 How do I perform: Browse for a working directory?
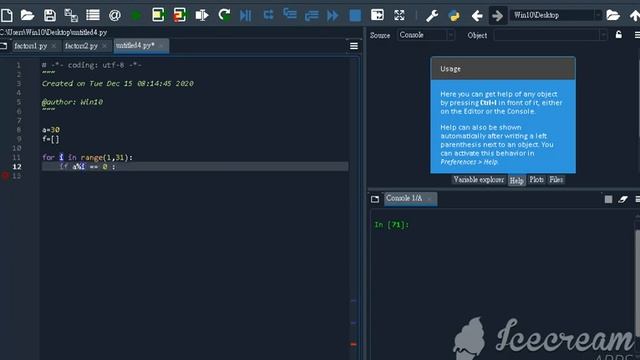(x=613, y=16)
